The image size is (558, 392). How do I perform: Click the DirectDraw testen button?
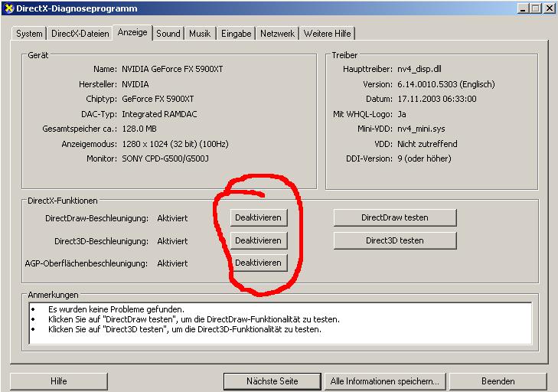394,217
